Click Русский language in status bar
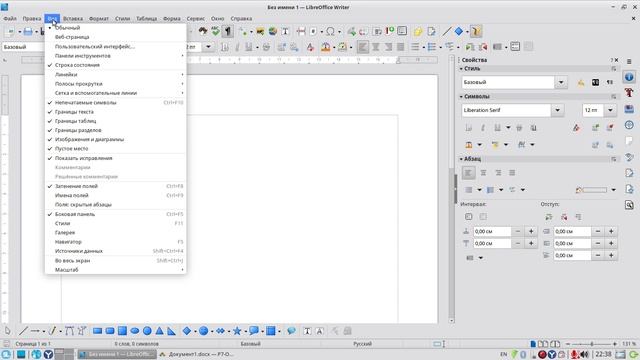 pyautogui.click(x=362, y=344)
